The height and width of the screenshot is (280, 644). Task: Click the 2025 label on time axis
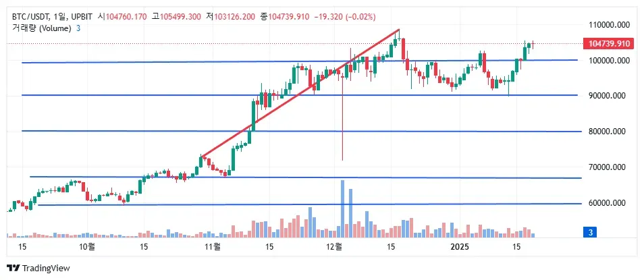click(x=460, y=248)
